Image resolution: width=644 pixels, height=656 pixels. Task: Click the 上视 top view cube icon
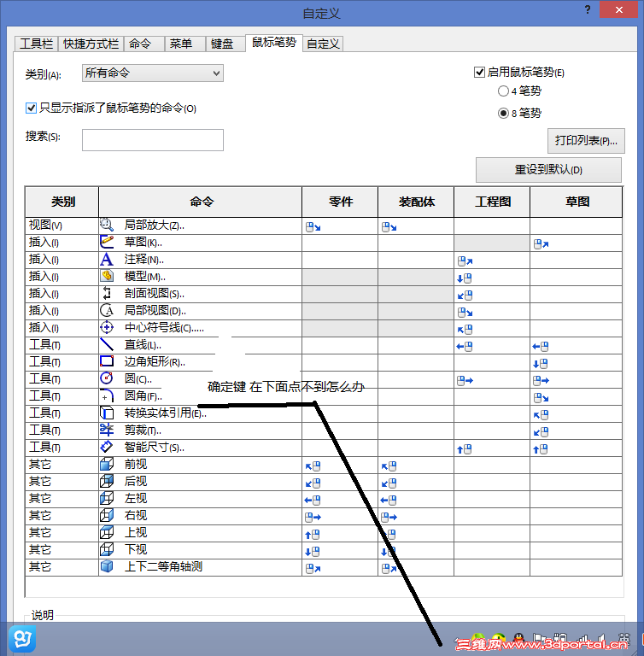point(107,532)
